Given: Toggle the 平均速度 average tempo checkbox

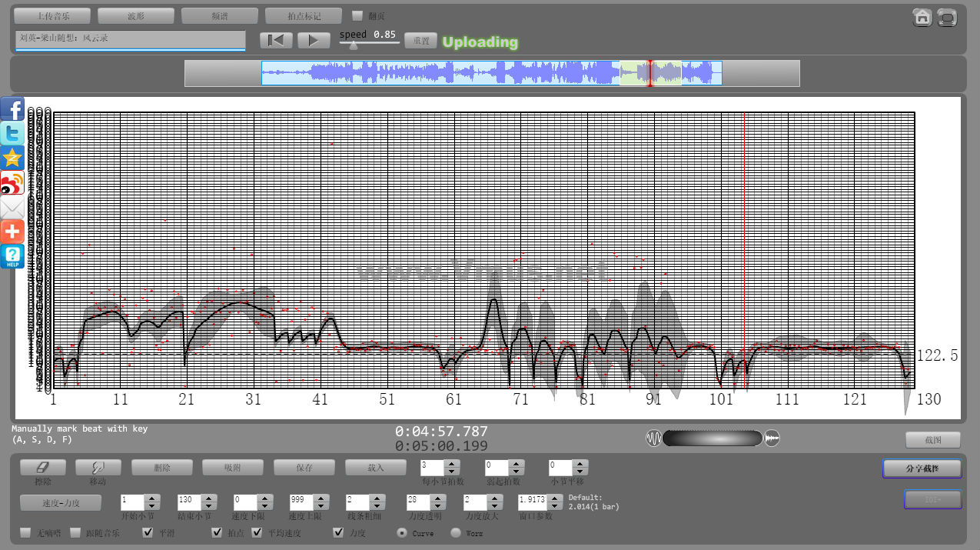Looking at the screenshot, I should click(x=257, y=532).
